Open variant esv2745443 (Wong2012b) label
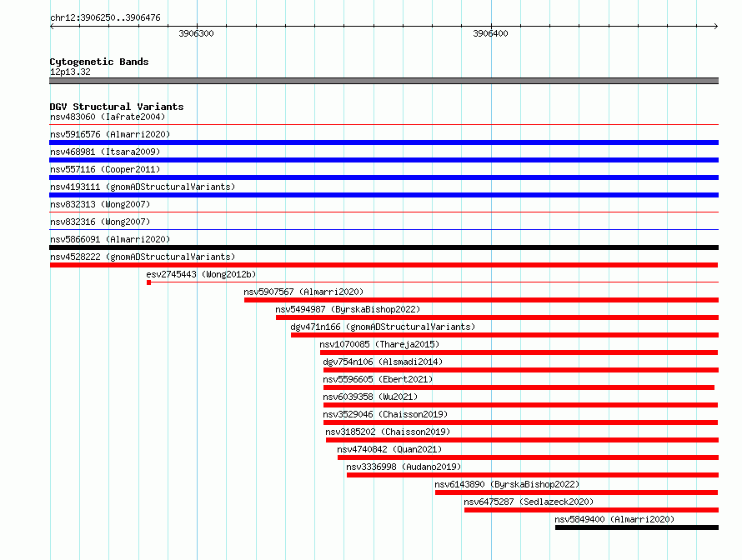The height and width of the screenshot is (560, 742). coord(201,274)
